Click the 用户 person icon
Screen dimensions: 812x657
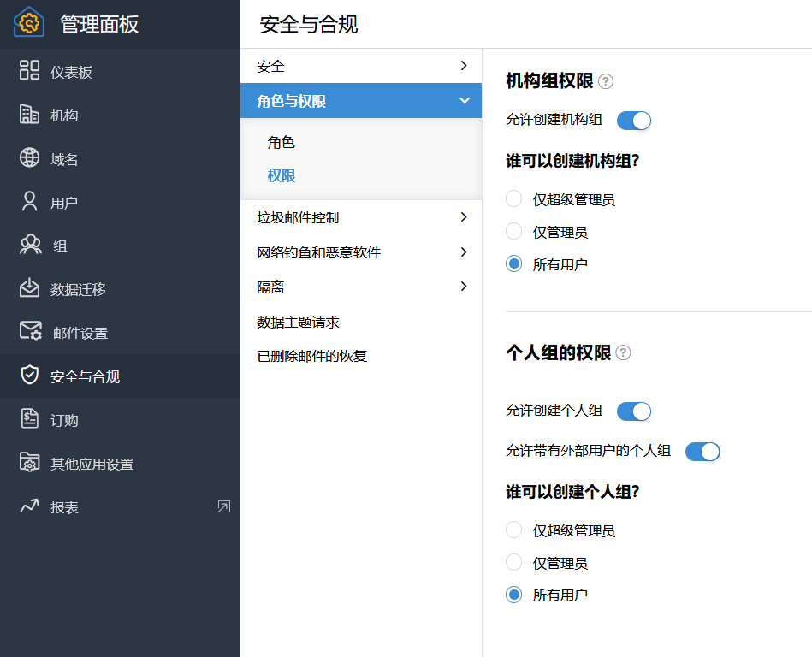coord(30,202)
